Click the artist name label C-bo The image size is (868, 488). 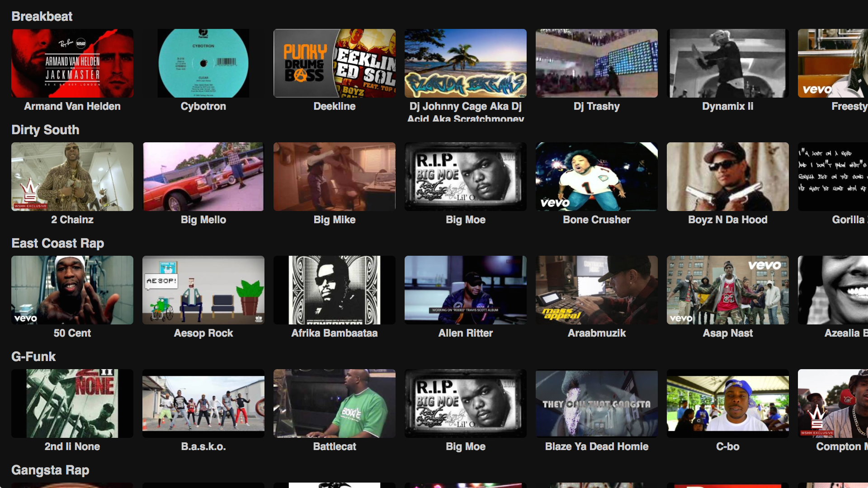727,446
